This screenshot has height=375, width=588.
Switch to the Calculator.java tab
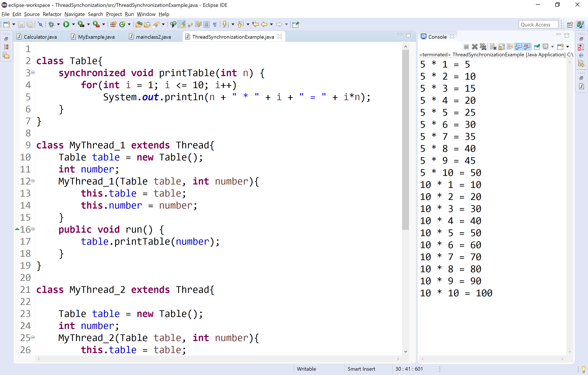coord(40,37)
